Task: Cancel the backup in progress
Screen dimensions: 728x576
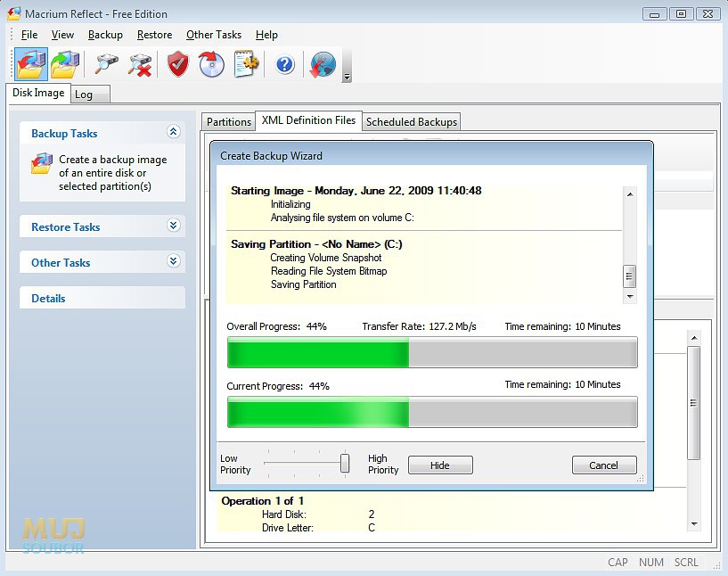Action: (604, 465)
